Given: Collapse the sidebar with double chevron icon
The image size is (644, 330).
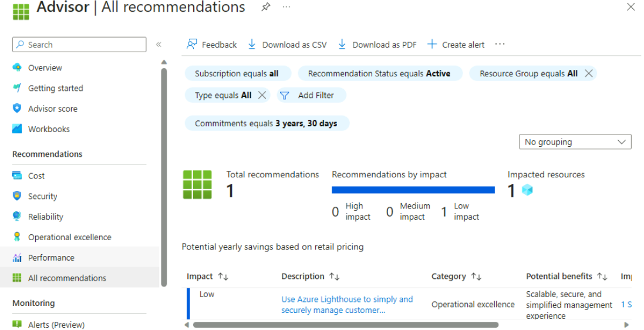Looking at the screenshot, I should (159, 45).
